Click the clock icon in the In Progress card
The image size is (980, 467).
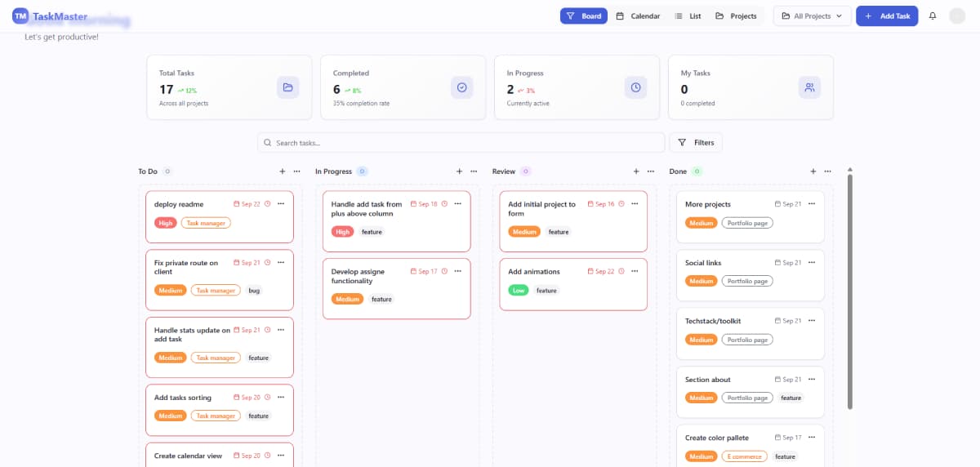[x=635, y=87]
